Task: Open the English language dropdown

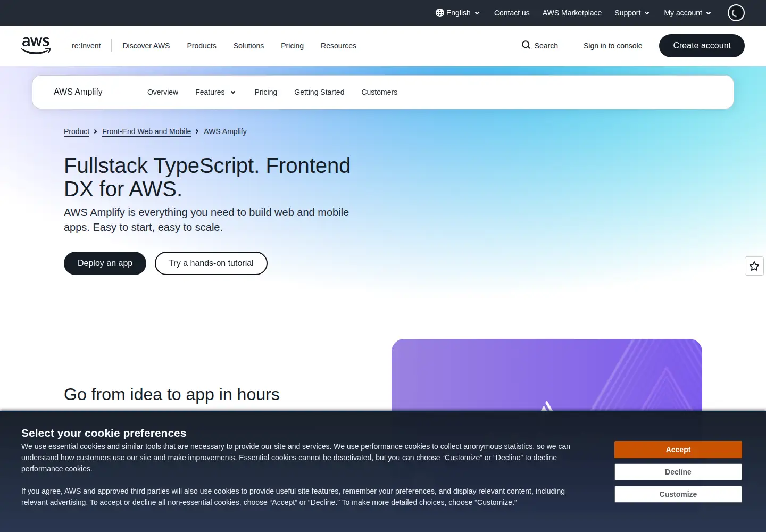Action: tap(458, 13)
